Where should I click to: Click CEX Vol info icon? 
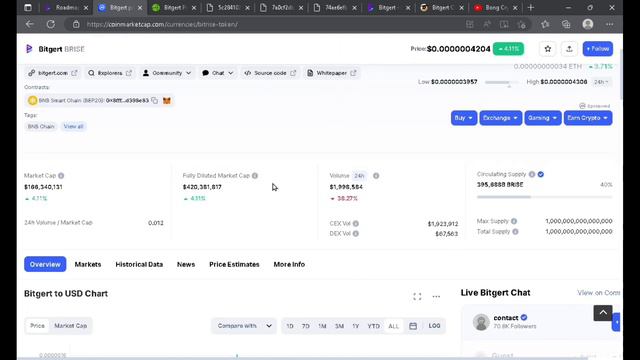[x=356, y=223]
